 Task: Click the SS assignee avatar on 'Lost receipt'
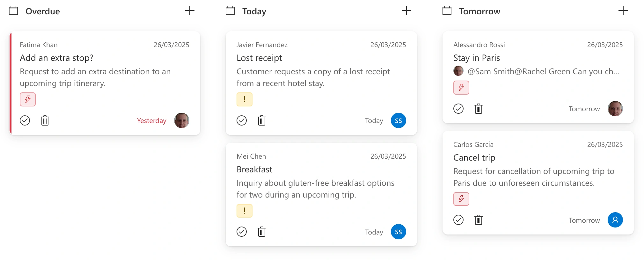click(x=399, y=120)
